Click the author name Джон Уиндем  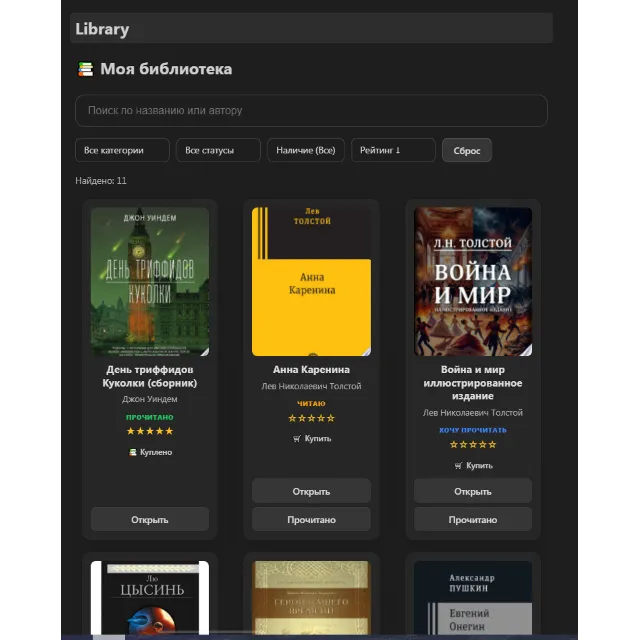click(x=150, y=399)
